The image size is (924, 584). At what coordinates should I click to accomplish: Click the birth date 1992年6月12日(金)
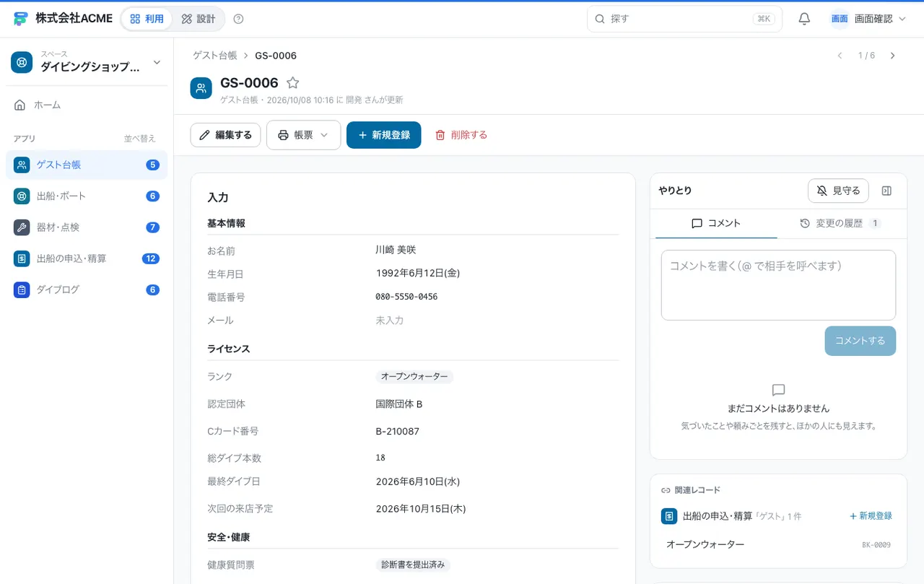pyautogui.click(x=418, y=273)
